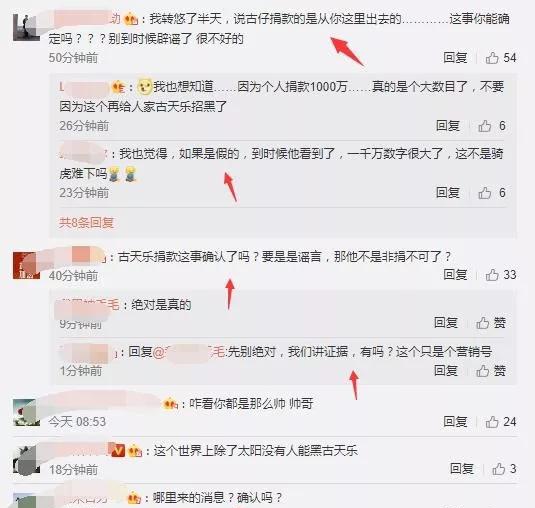Like the comment with 33 likes

[x=501, y=275]
